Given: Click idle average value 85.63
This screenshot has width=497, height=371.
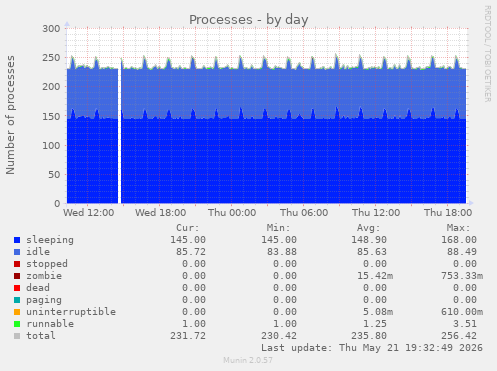Looking at the screenshot, I should (372, 252).
